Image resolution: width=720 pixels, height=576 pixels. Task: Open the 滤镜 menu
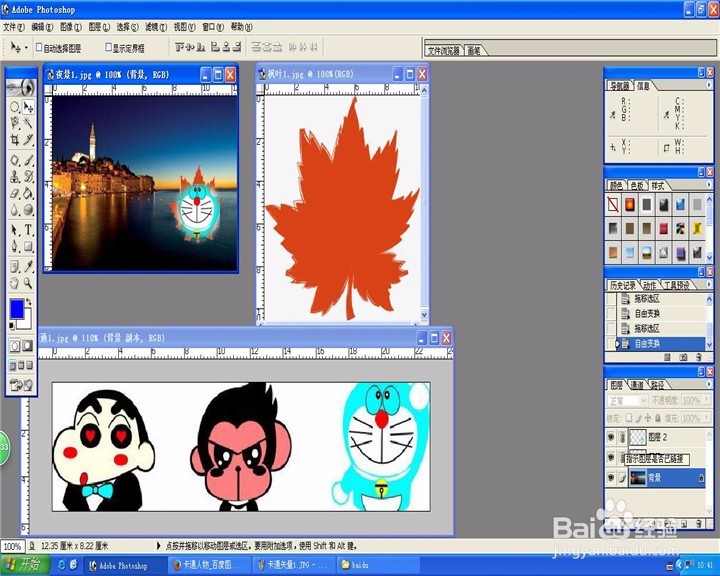[156, 27]
